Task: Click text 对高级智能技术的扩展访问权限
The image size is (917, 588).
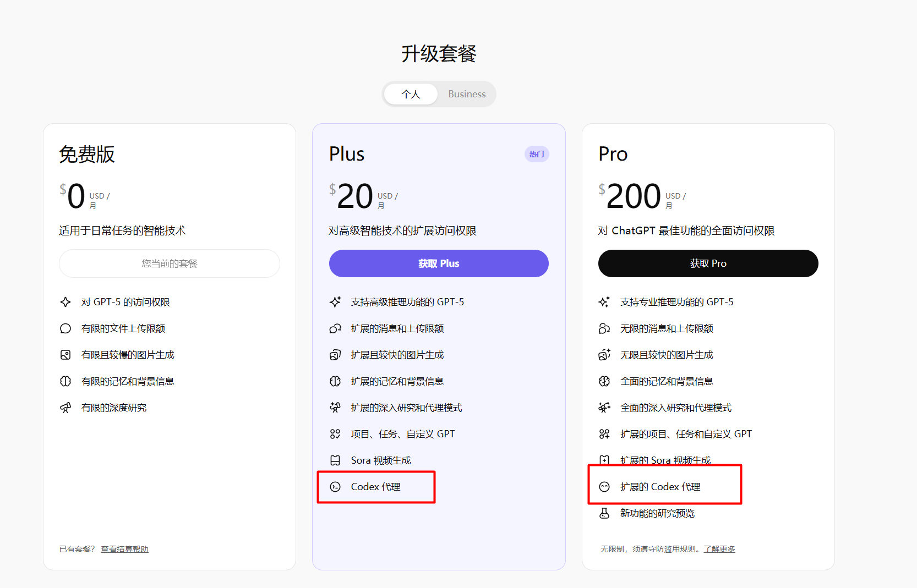Action: click(402, 230)
